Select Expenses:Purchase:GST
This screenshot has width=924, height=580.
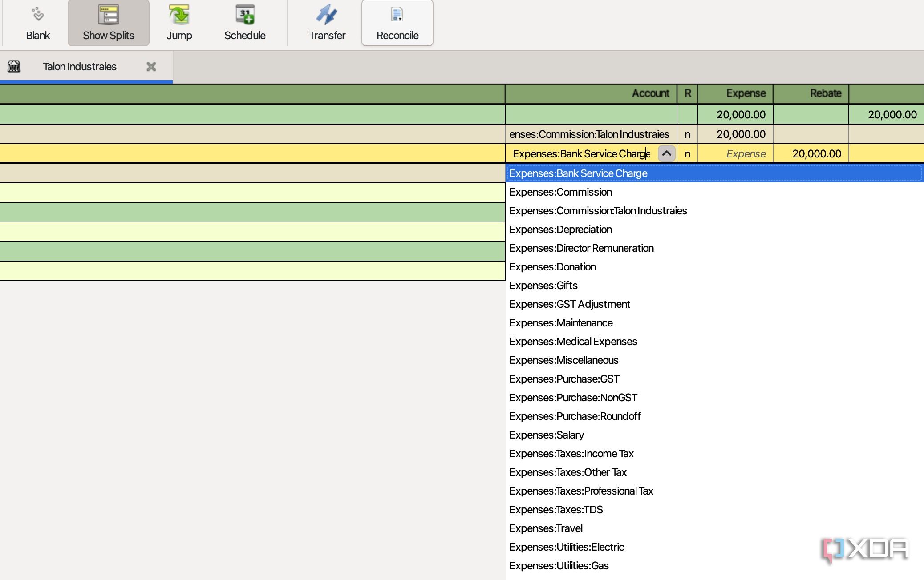714,379
